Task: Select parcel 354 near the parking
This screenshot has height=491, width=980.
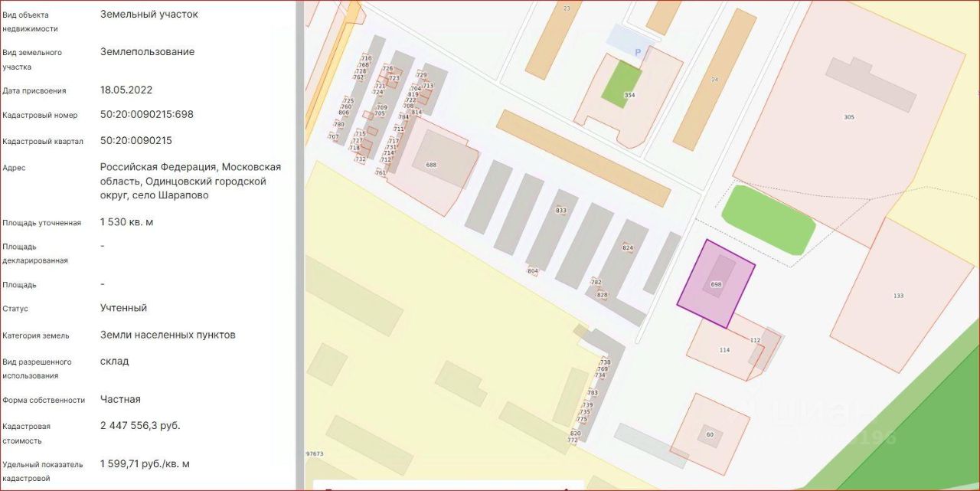Action: 629,95
